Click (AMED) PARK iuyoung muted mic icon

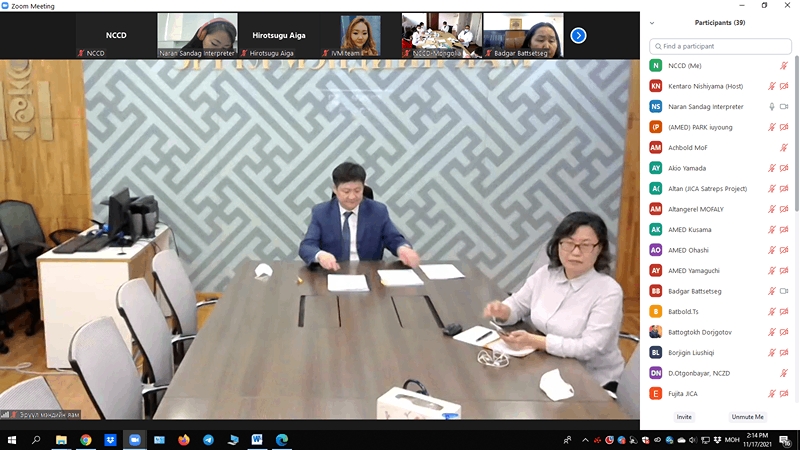click(x=772, y=127)
